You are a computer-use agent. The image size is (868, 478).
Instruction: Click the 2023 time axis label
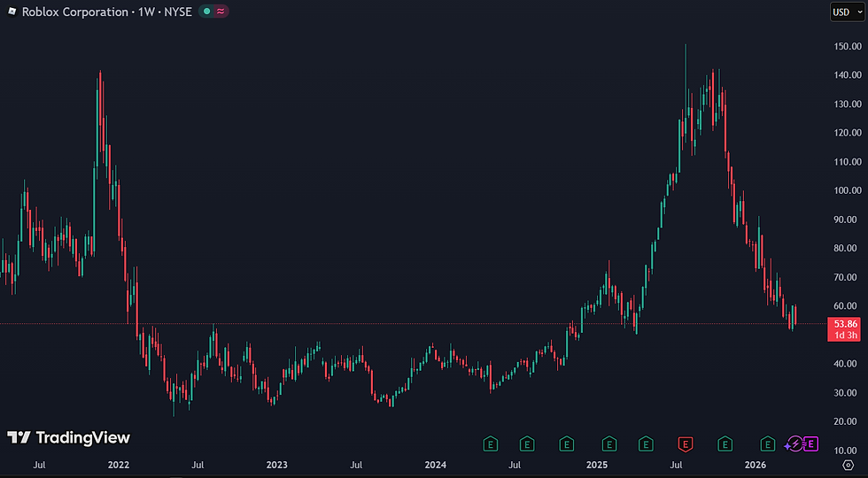[276, 465]
